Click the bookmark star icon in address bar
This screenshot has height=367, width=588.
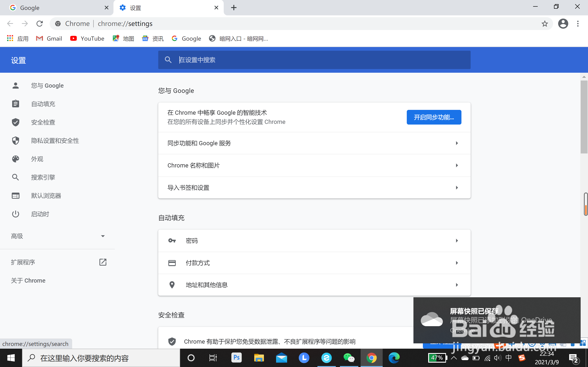(x=545, y=24)
